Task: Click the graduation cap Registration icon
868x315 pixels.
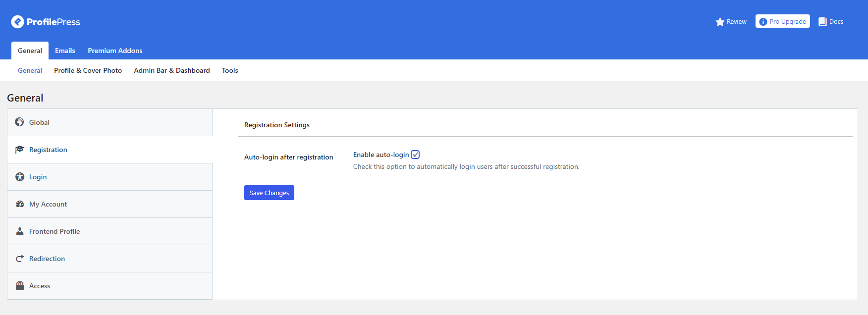Action: 19,150
